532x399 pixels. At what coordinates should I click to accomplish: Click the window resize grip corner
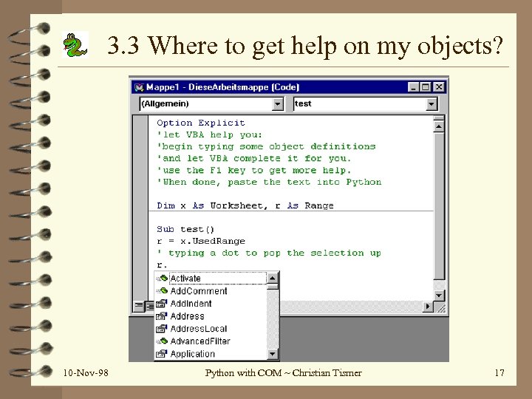click(x=440, y=307)
